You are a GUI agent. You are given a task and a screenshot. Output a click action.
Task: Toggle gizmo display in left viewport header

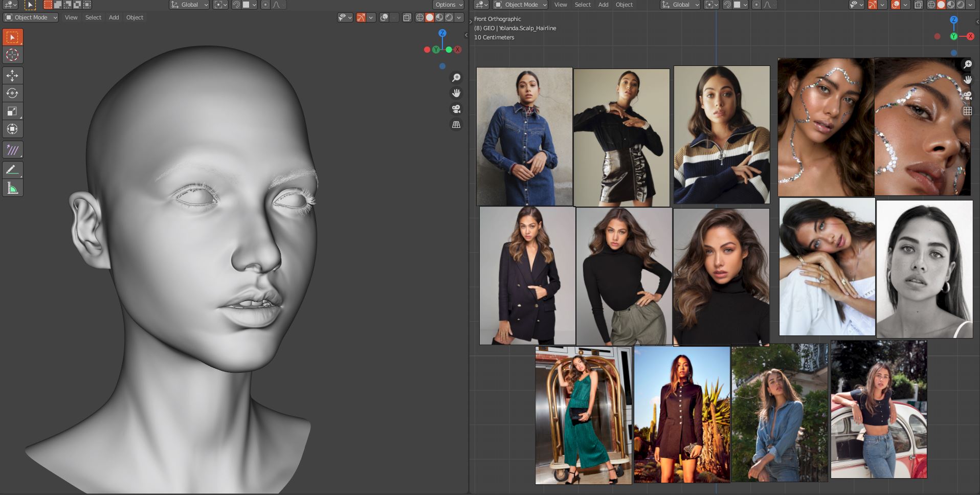[361, 18]
